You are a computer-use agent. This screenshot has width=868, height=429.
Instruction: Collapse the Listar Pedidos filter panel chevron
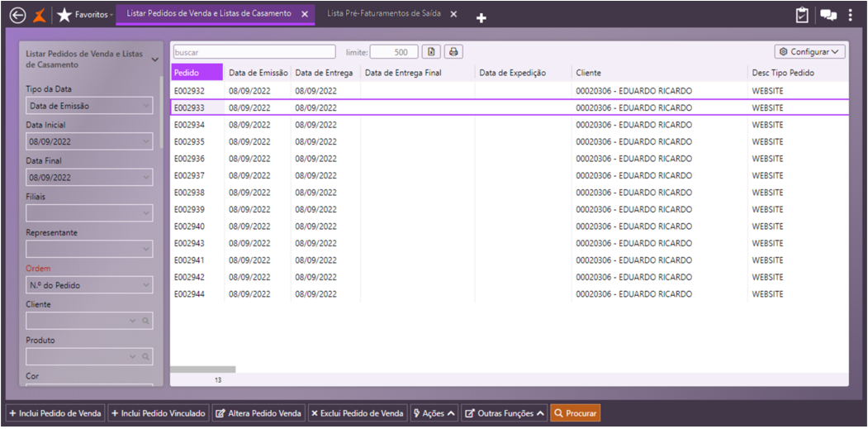[x=155, y=60]
